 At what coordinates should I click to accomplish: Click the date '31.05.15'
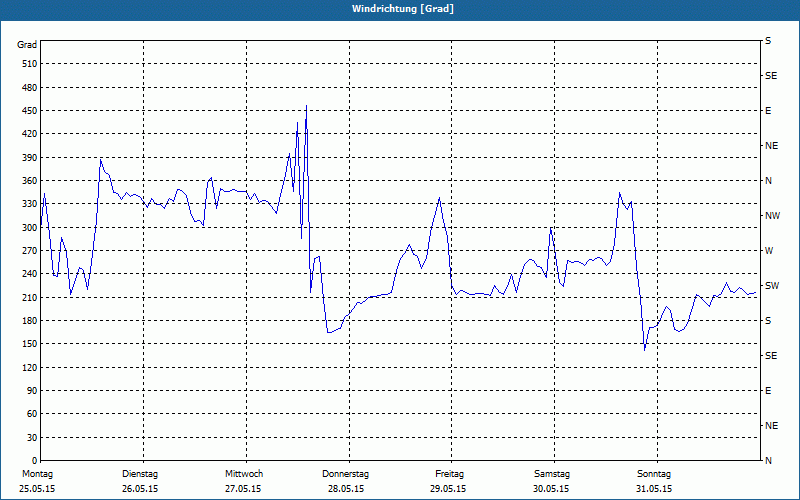click(654, 489)
